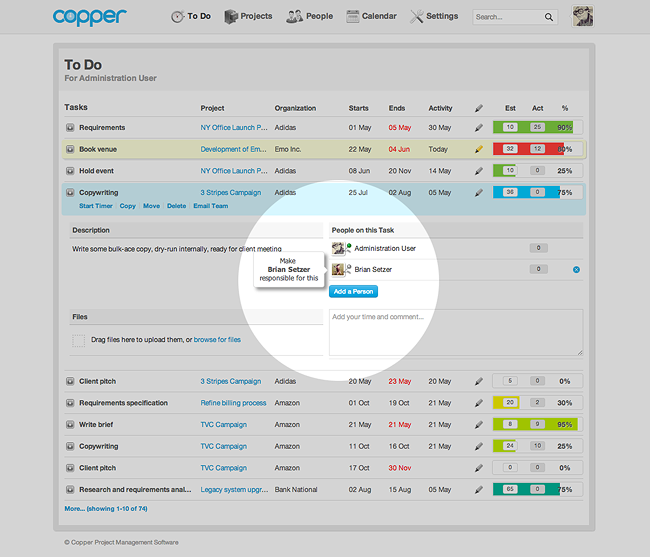Click the Ends column header

click(x=397, y=108)
